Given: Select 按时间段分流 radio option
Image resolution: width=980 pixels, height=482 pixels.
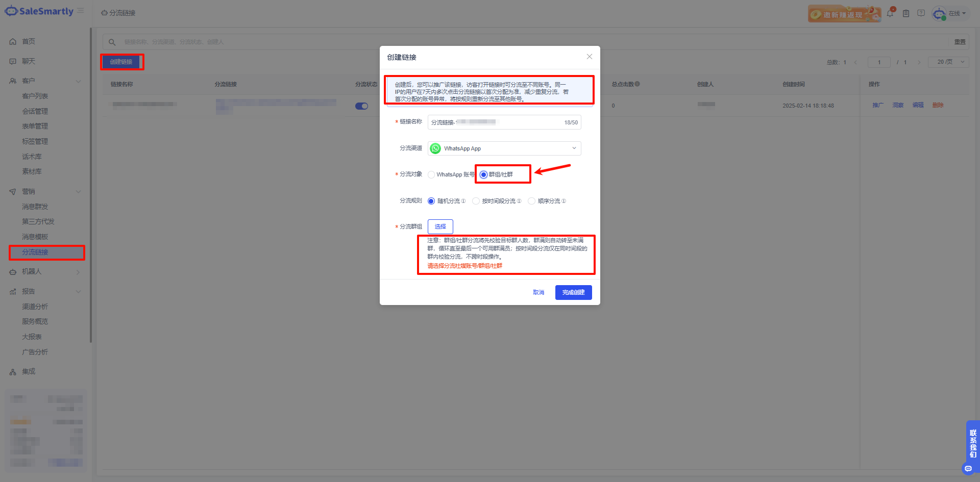Looking at the screenshot, I should [476, 201].
